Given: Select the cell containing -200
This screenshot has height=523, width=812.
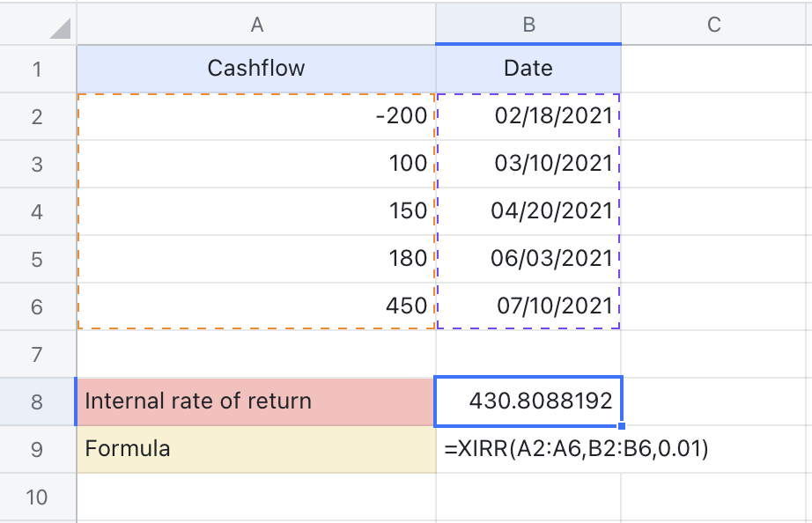Looking at the screenshot, I should coord(256,115).
